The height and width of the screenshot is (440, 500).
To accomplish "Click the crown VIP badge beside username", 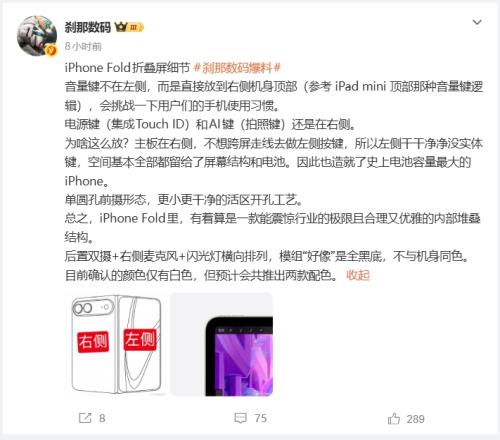I will pyautogui.click(x=121, y=27).
